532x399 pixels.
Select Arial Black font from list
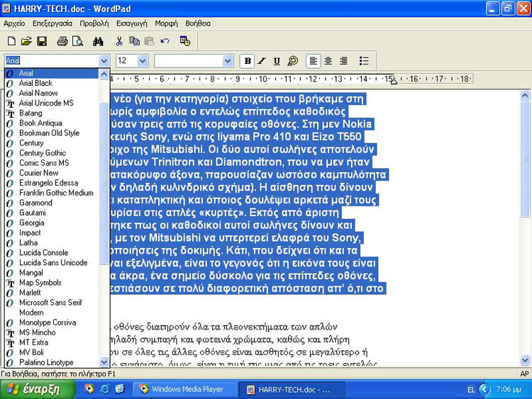52,83
